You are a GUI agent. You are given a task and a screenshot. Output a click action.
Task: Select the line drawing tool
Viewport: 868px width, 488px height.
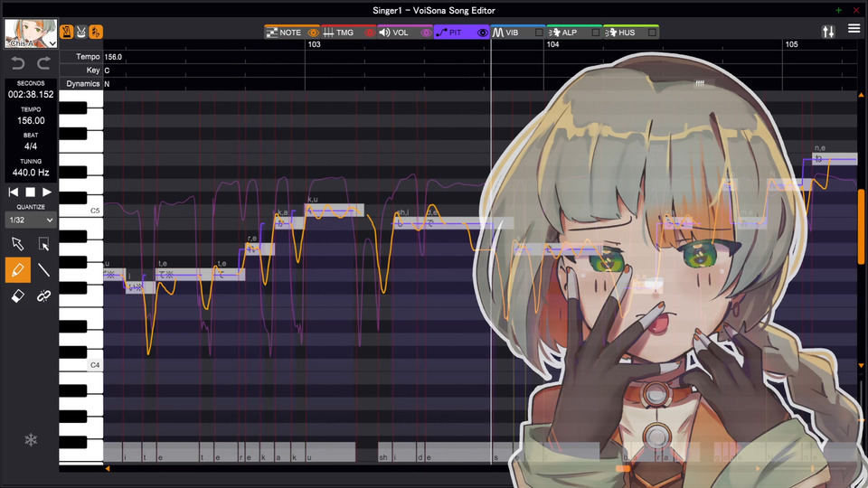pyautogui.click(x=43, y=270)
